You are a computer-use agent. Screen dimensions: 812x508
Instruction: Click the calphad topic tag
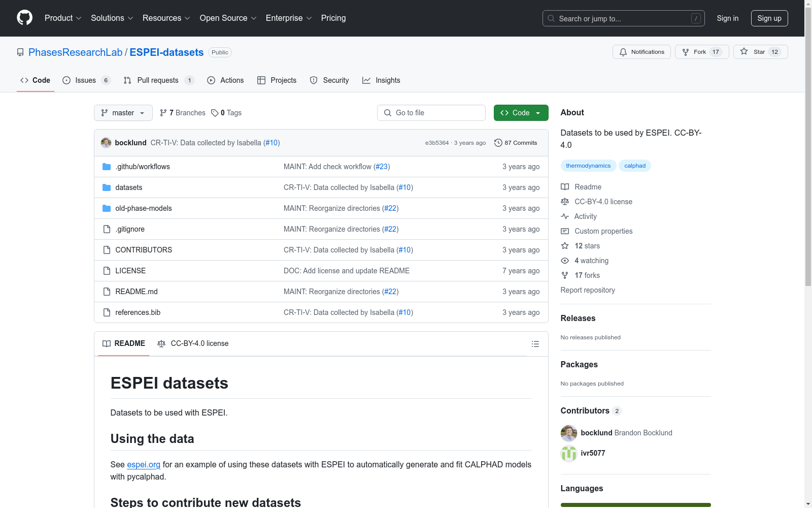click(635, 166)
